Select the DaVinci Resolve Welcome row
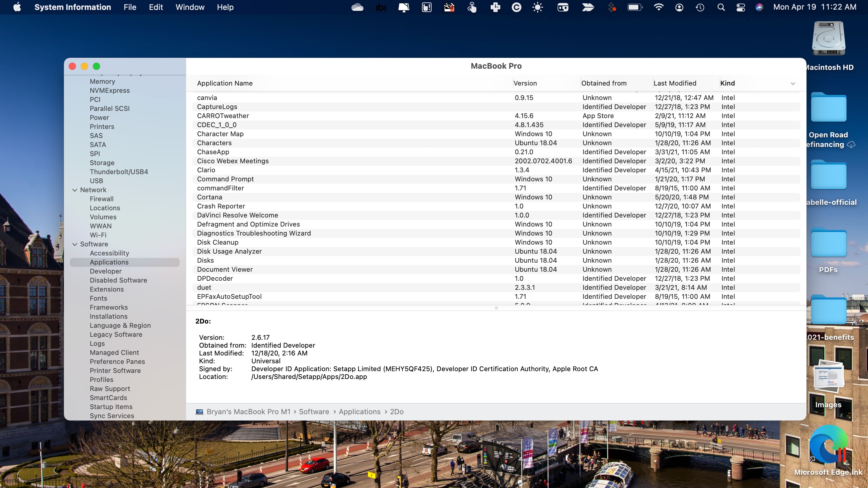This screenshot has width=868, height=488. coord(496,215)
